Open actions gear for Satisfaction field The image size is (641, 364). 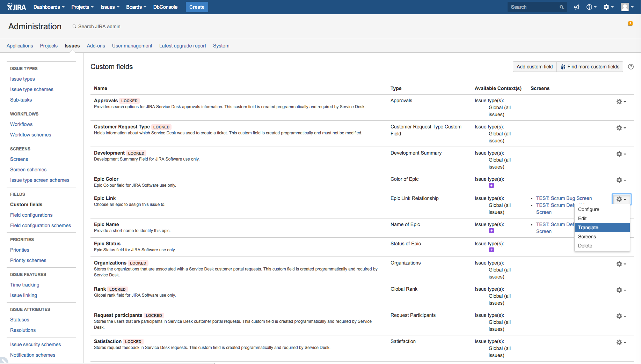[621, 342]
